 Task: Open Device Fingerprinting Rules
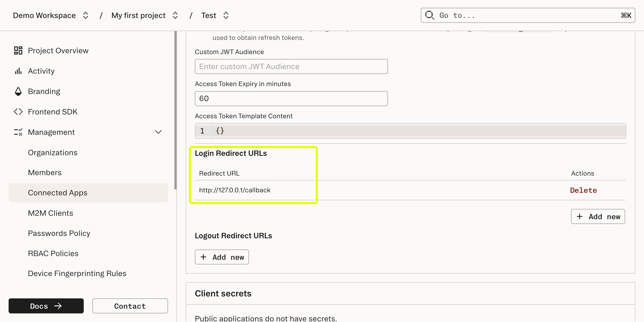(x=77, y=273)
